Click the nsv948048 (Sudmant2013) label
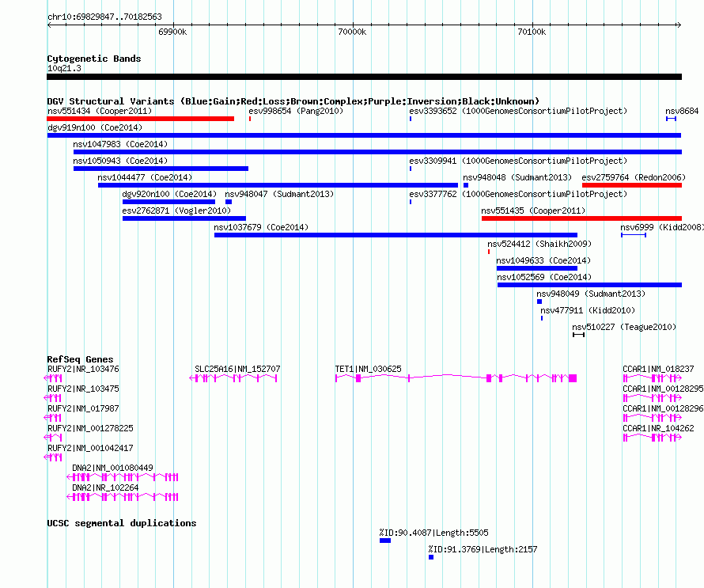Viewport: 704px width, 588px height. coord(517,177)
